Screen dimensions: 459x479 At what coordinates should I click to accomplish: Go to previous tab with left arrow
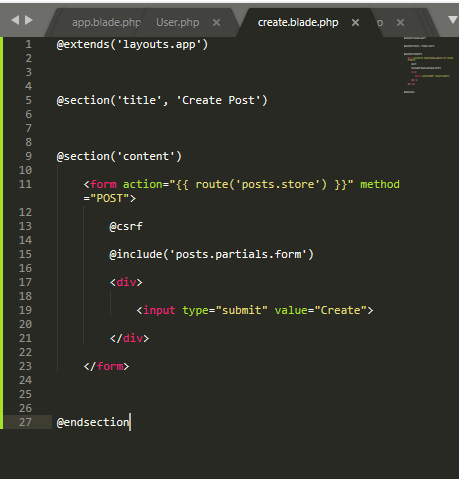pos(15,20)
